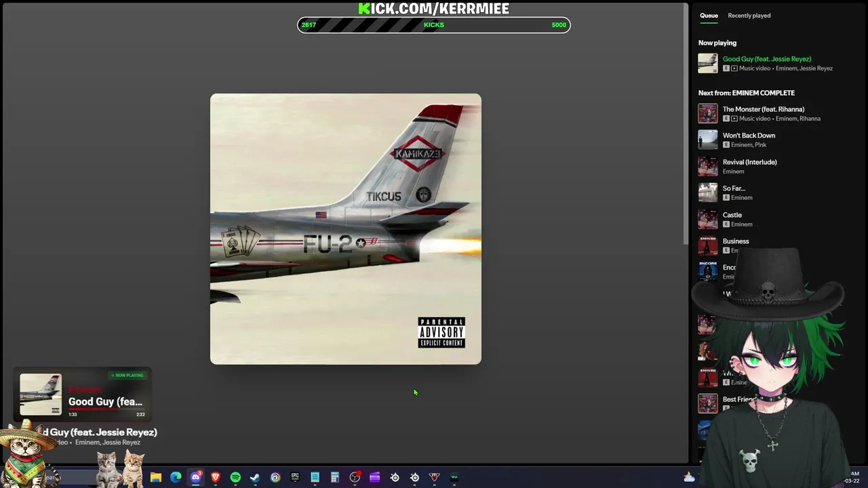Screen dimensions: 868x488
Task: Open Microsoft Edge from the taskbar
Action: [x=176, y=478]
